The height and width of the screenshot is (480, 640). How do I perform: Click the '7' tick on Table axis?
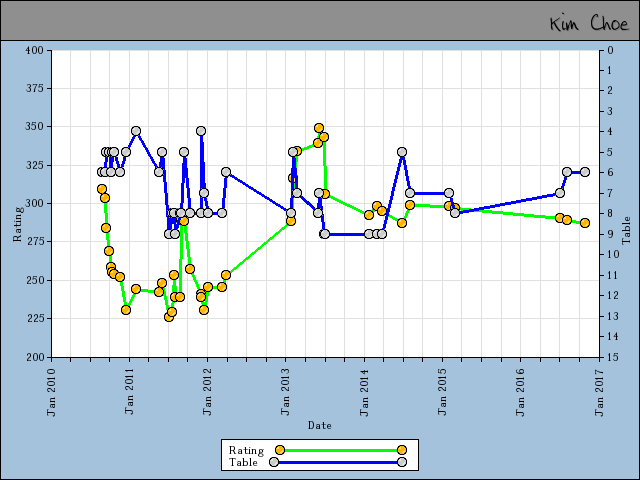coord(611,193)
